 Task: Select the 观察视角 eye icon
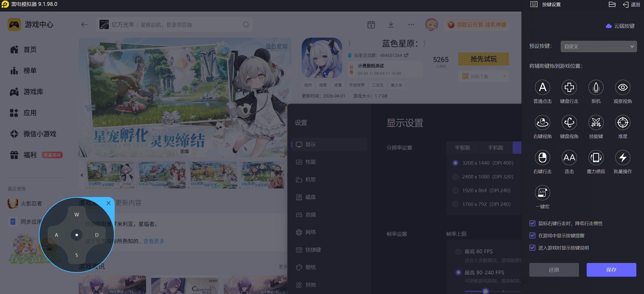(623, 87)
